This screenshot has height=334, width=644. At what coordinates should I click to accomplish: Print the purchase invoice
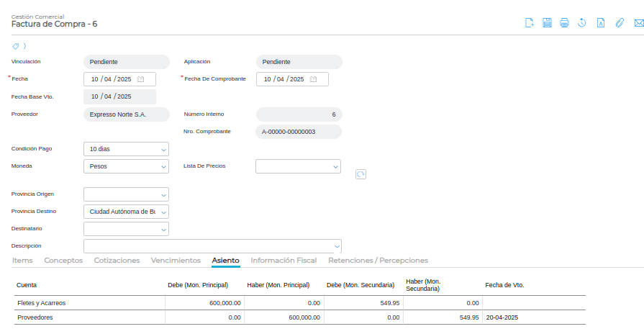(x=565, y=23)
